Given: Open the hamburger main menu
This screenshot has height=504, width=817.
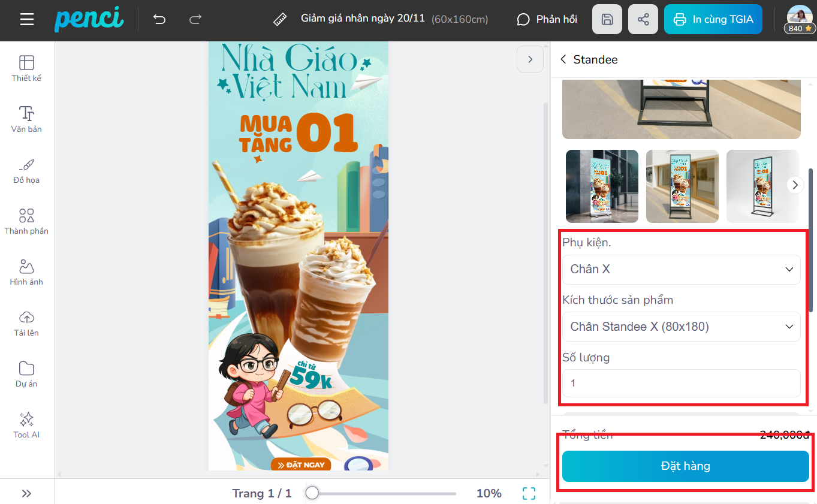Looking at the screenshot, I should click(x=27, y=19).
